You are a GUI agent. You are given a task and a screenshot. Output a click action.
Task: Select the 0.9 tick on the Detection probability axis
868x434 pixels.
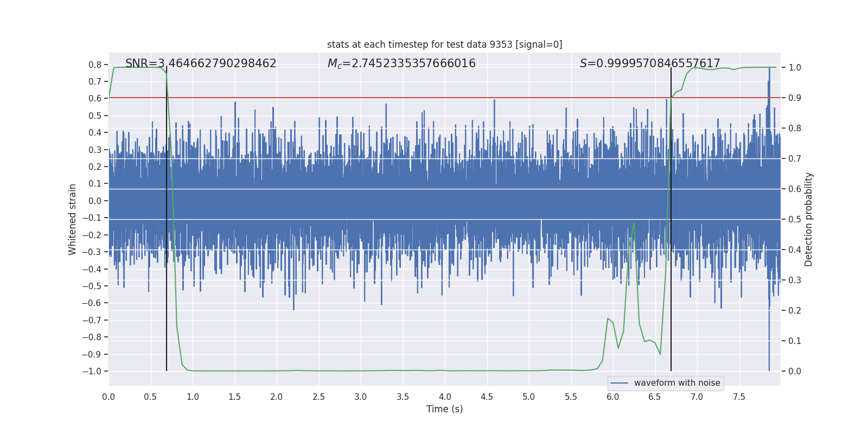pyautogui.click(x=795, y=98)
